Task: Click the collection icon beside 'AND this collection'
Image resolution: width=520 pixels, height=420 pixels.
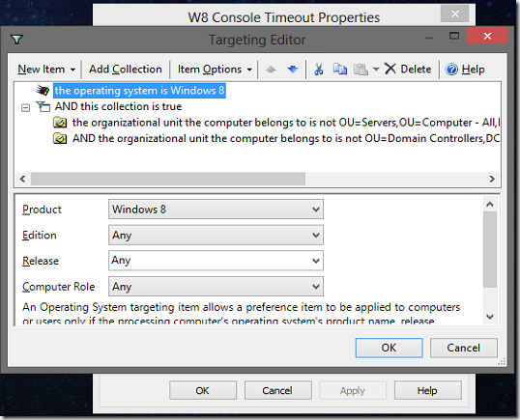Action: tap(43, 106)
